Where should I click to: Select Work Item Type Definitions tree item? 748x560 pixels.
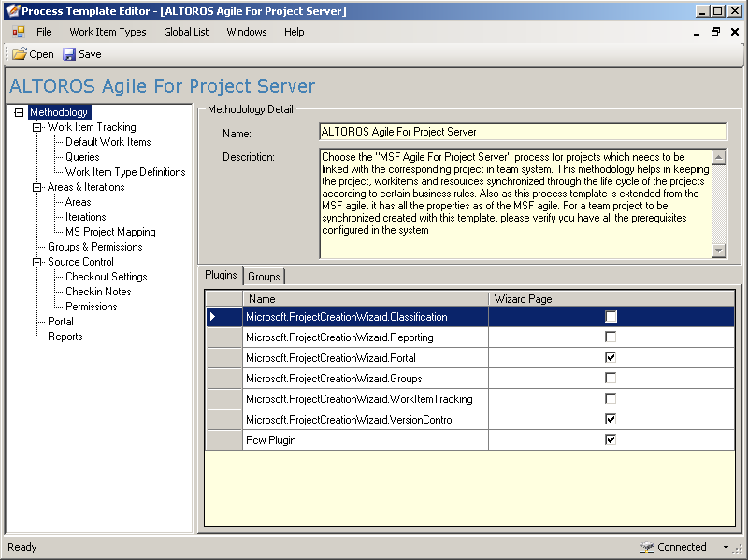coord(125,172)
